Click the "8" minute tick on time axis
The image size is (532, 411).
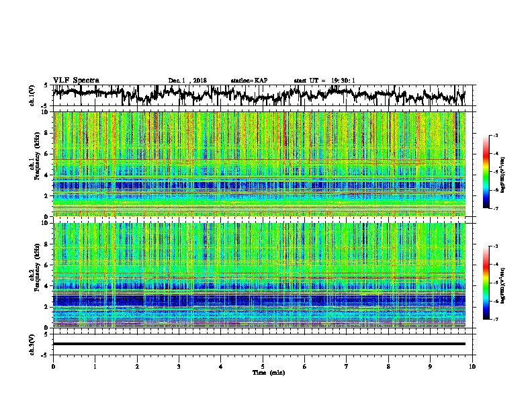[388, 367]
